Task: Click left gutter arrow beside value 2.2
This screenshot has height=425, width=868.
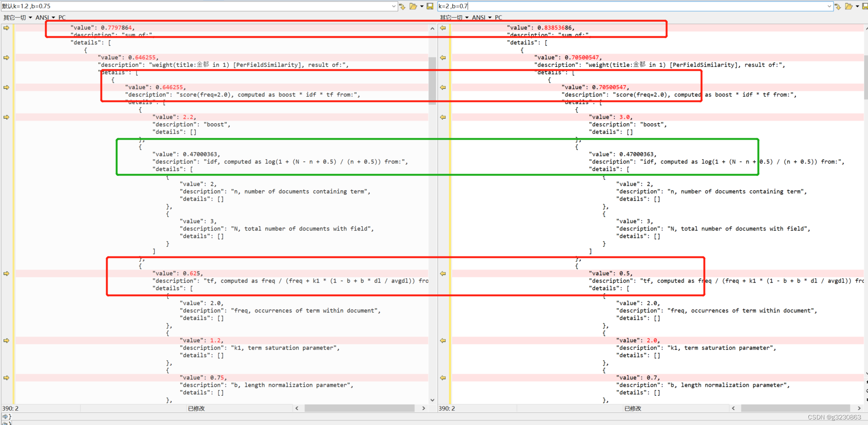Action: 6,117
